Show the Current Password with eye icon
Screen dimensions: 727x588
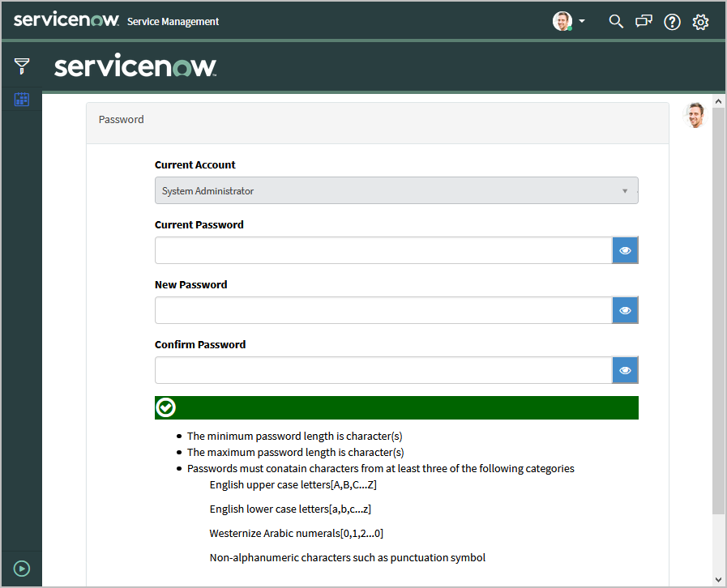pos(625,250)
